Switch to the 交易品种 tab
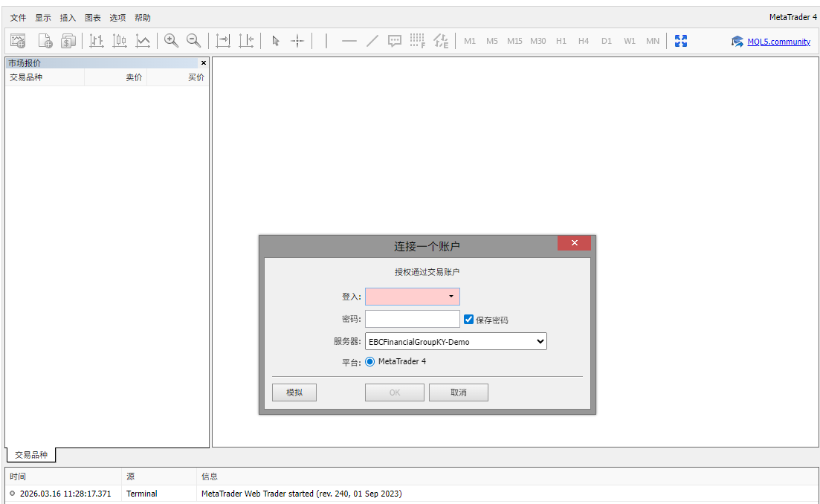The height and width of the screenshot is (504, 820). click(30, 455)
